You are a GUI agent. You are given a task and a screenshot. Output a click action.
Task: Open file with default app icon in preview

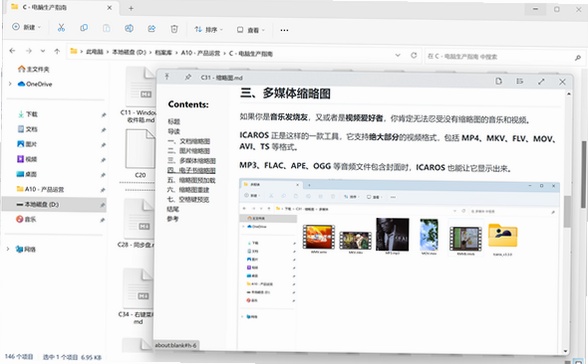[x=498, y=81]
